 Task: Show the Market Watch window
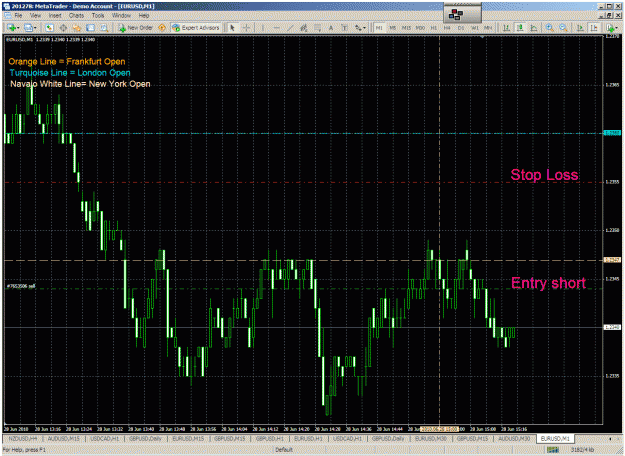point(49,28)
